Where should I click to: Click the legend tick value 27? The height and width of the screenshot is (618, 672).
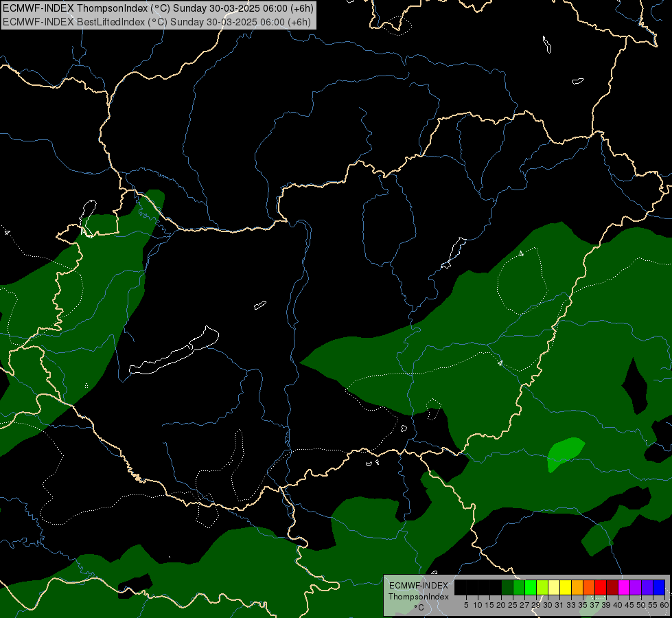click(524, 605)
